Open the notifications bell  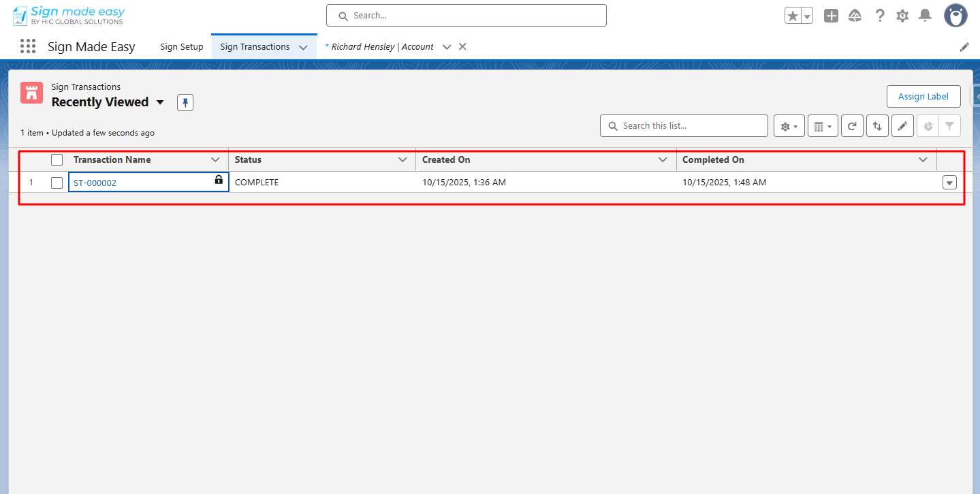click(925, 15)
